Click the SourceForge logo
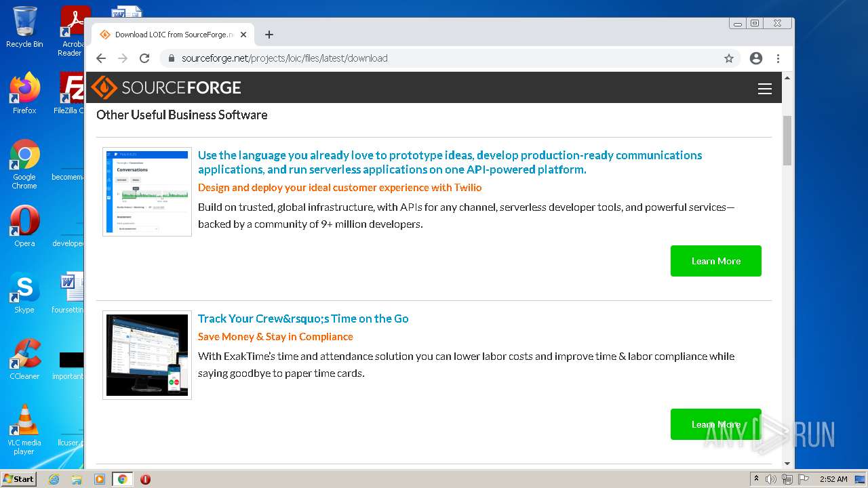868x488 pixels. (x=166, y=87)
